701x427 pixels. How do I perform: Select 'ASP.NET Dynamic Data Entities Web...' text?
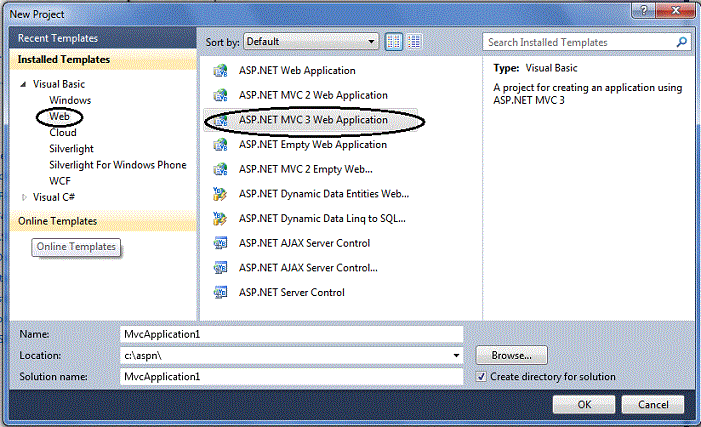324,194
